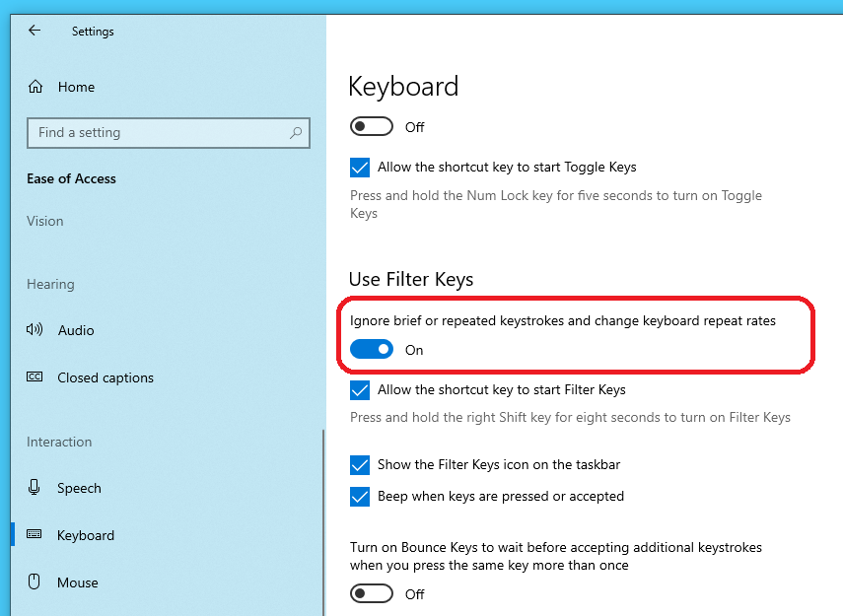This screenshot has width=843, height=616.
Task: Click the Speech microphone icon
Action: point(35,488)
